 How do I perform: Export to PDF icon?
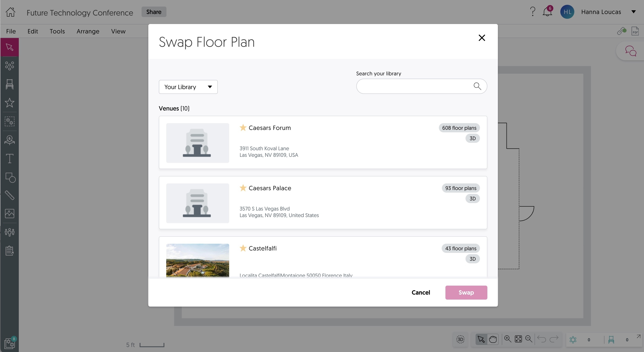635,31
